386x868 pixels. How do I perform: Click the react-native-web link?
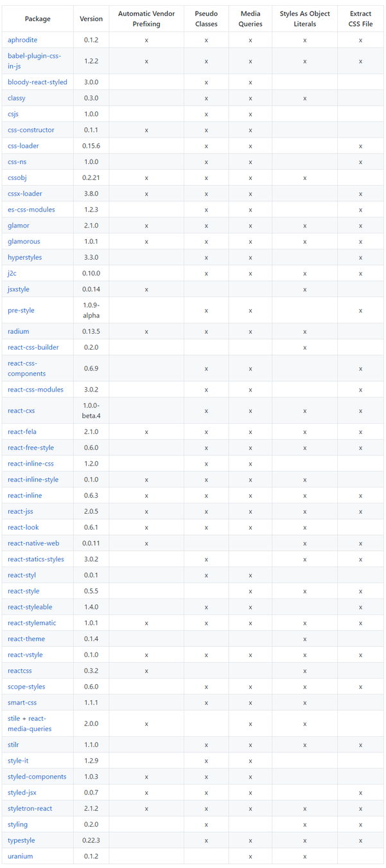[33, 543]
